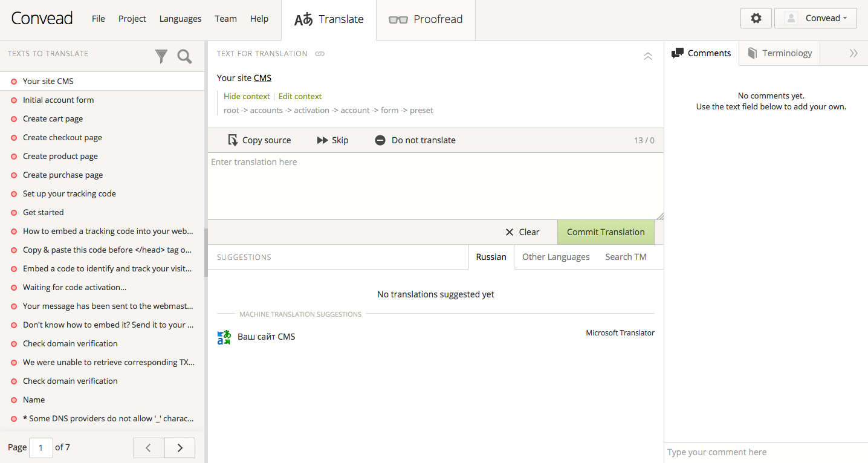The image size is (868, 463).
Task: Click the Hide context link
Action: coord(247,96)
